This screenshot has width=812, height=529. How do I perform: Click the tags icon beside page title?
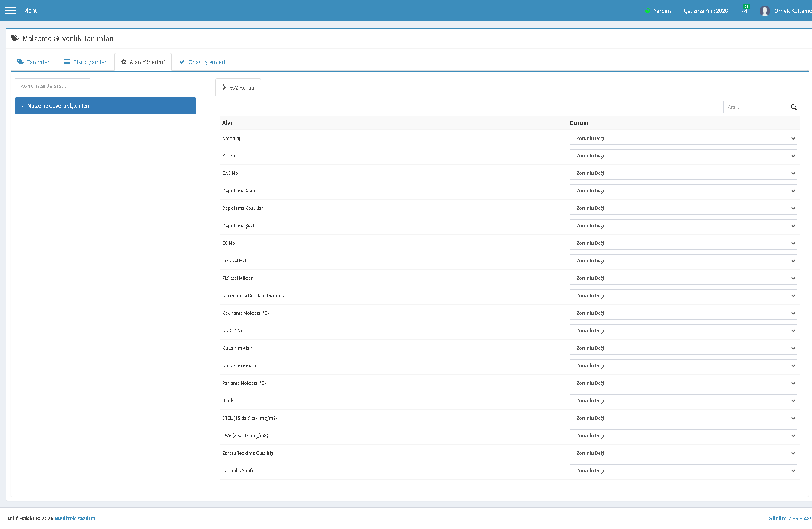click(x=15, y=38)
